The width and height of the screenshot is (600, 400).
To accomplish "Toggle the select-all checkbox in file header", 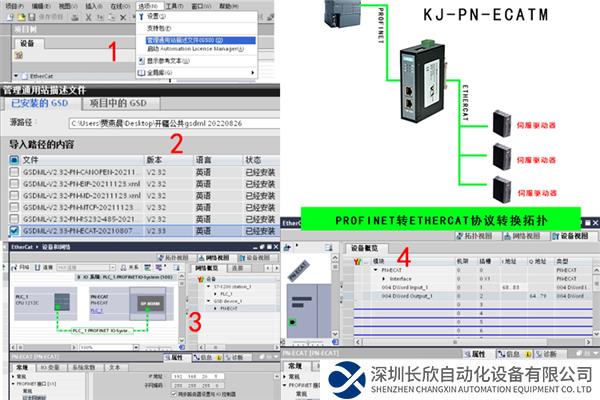I will pyautogui.click(x=13, y=159).
